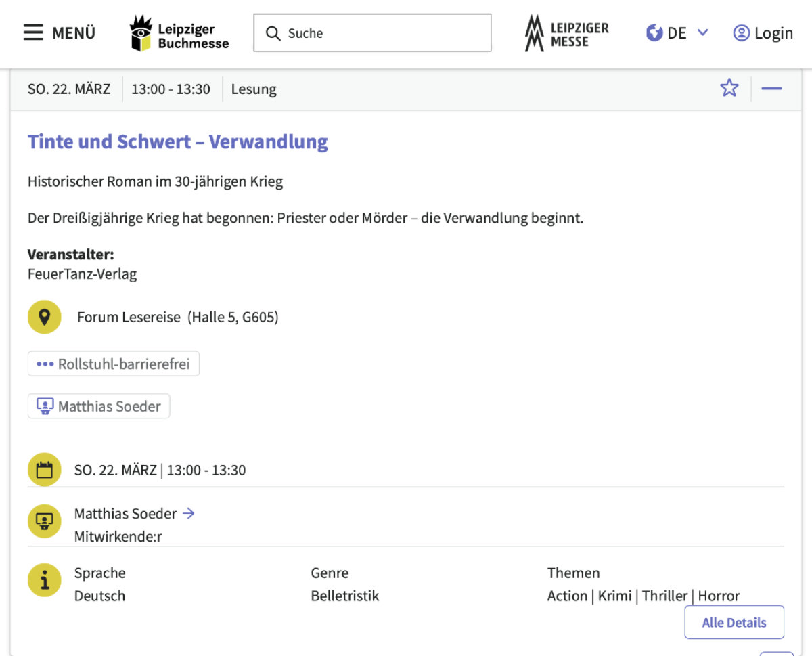The width and height of the screenshot is (812, 656).
Task: Click the yellow calendar icon
Action: 45,470
